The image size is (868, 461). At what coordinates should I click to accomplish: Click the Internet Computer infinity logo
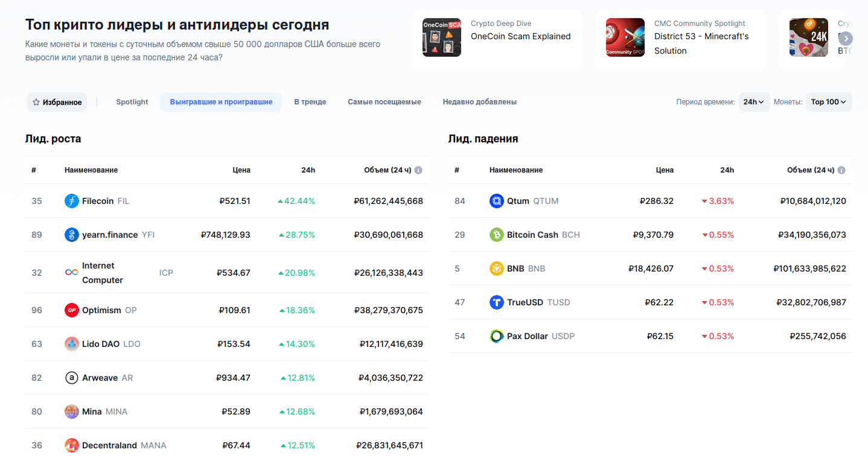(72, 273)
